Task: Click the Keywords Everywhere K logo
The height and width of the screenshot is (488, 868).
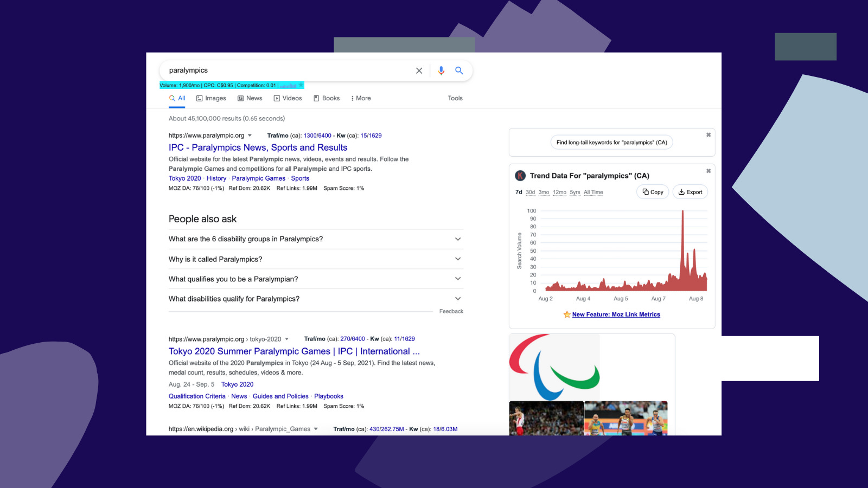Action: point(520,176)
